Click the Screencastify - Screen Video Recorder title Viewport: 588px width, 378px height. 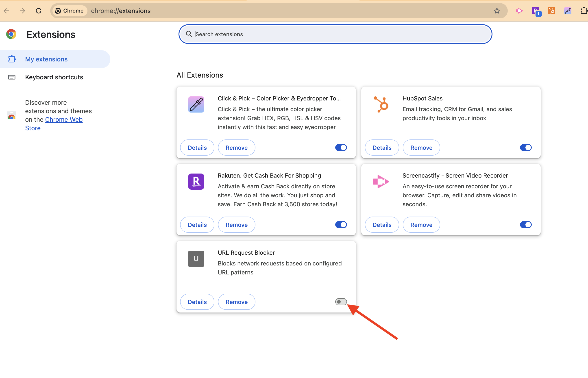455,176
